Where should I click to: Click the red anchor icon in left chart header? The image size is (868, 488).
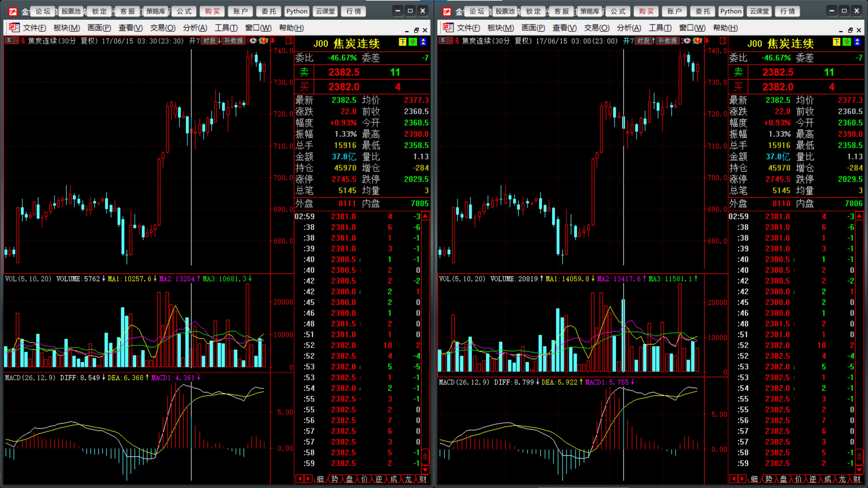[x=273, y=41]
